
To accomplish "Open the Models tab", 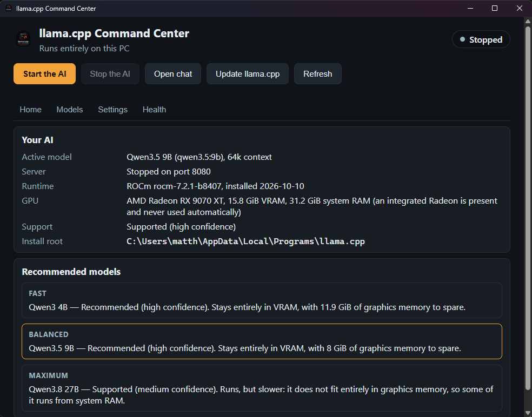I will coord(70,110).
